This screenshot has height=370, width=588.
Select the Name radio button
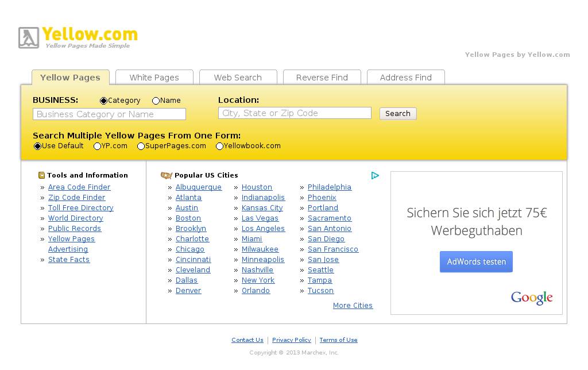pos(156,101)
